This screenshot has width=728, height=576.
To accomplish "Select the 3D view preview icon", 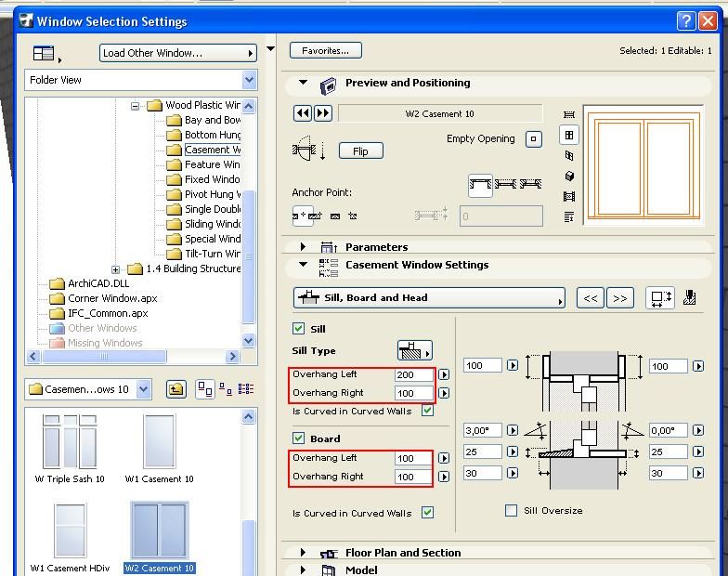I will tap(569, 176).
